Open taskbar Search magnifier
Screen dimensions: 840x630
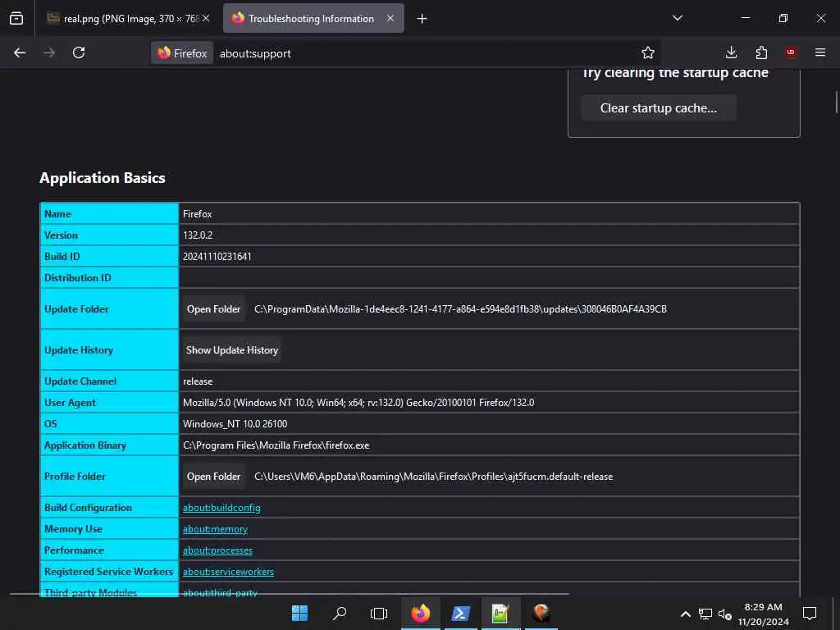pos(339,613)
